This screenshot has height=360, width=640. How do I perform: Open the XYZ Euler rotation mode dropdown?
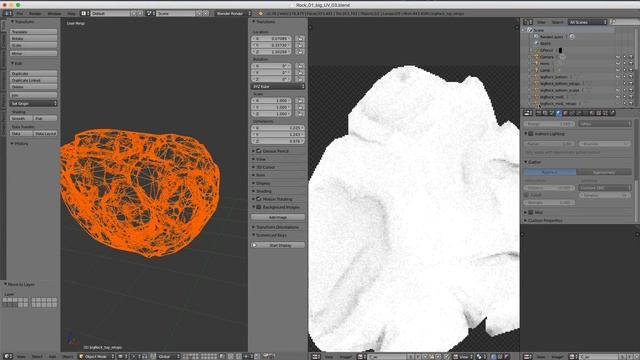pos(278,86)
